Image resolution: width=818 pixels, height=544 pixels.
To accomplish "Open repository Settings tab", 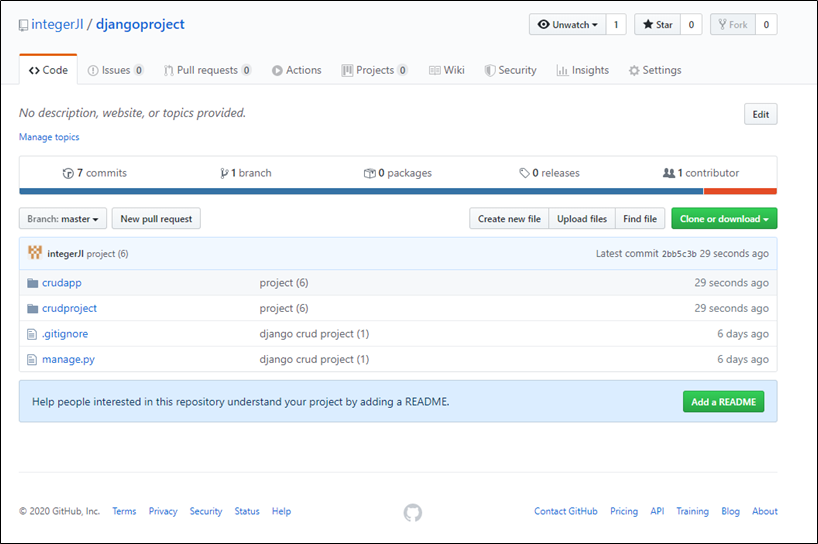I will coord(655,70).
